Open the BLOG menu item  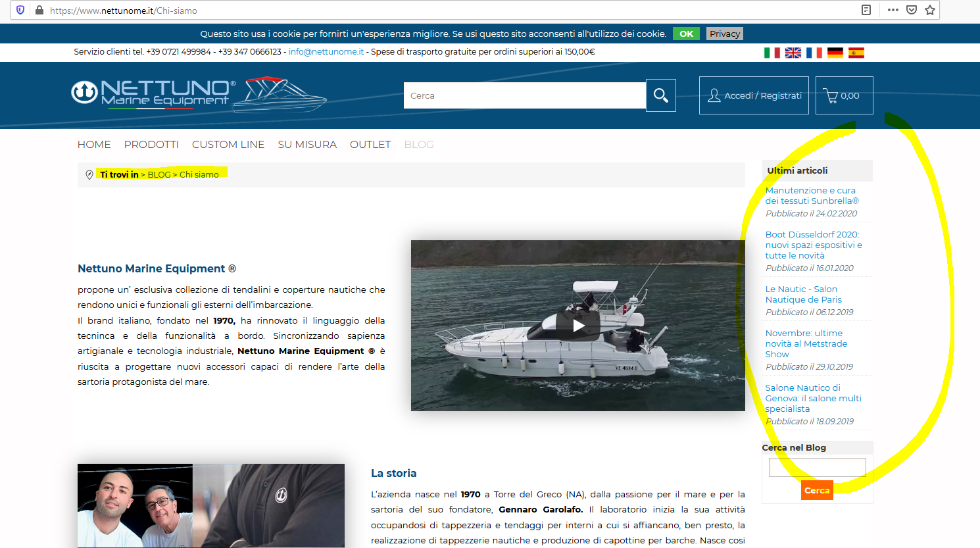pyautogui.click(x=419, y=145)
